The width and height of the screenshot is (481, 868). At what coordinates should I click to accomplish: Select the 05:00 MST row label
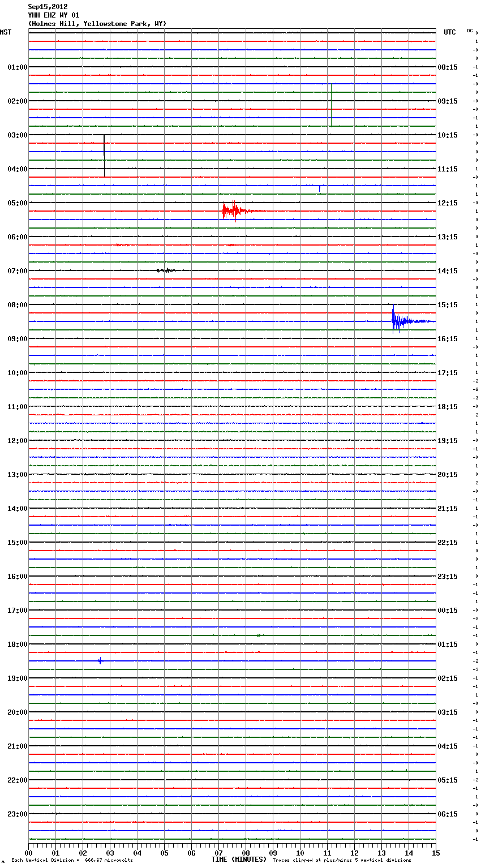18,203
